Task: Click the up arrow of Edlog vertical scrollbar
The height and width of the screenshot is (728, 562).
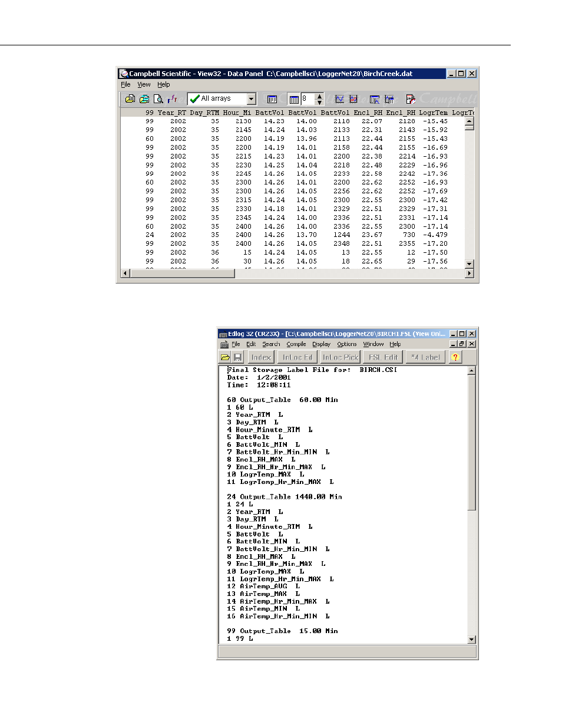Action: coord(471,371)
